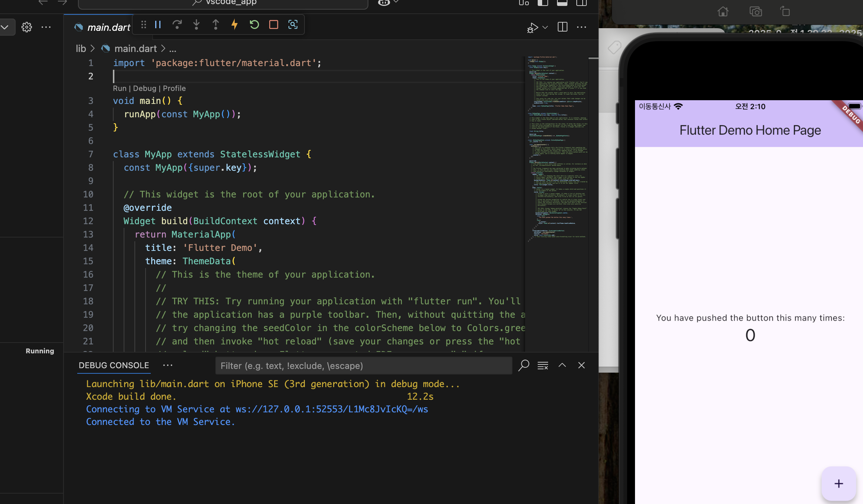
Task: Open the Copilot icon in title bar
Action: 384,3
